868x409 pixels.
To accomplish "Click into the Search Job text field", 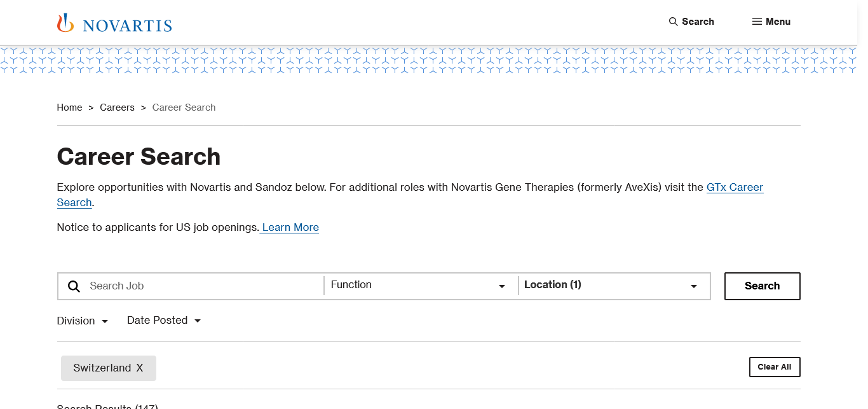I will [203, 286].
